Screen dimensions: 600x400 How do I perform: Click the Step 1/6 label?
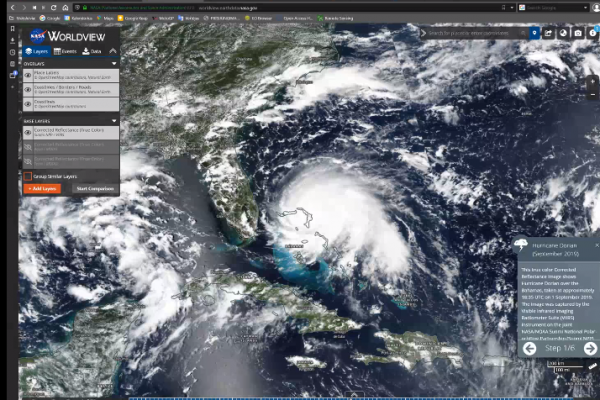559,348
